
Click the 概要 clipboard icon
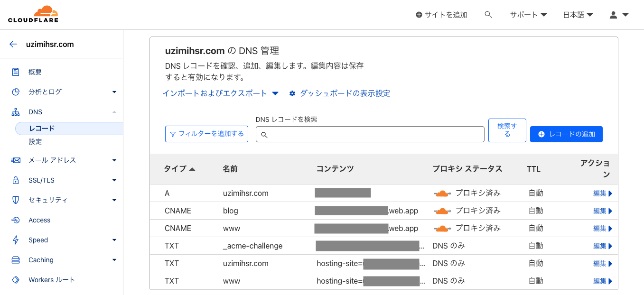point(16,72)
